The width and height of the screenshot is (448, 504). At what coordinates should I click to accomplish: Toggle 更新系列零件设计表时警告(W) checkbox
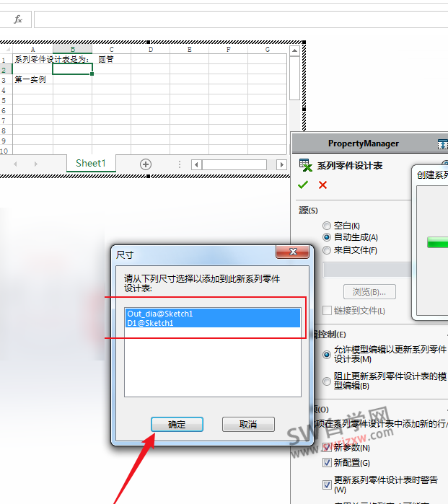(327, 485)
